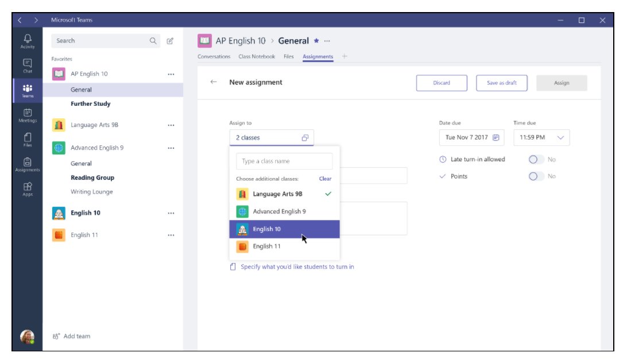This screenshot has width=631, height=364.
Task: Click the user profile avatar
Action: [28, 336]
